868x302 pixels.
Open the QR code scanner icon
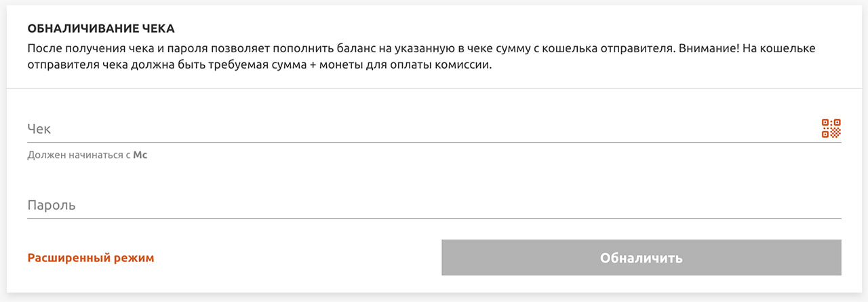831,128
